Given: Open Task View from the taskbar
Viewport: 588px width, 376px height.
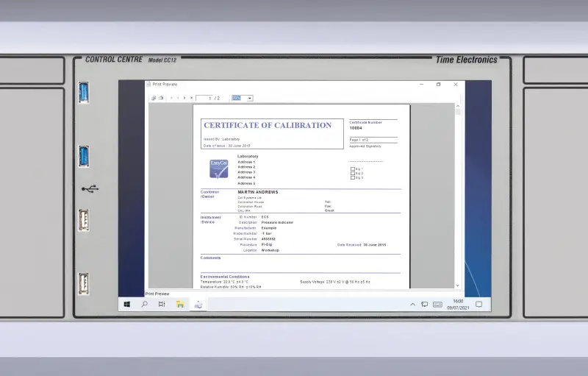Looking at the screenshot, I should click(x=162, y=305).
